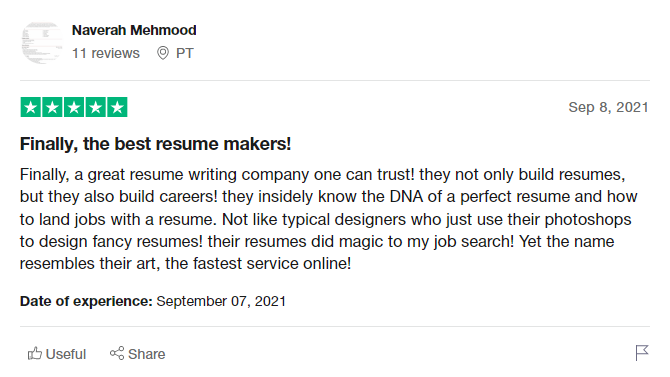This screenshot has width=670, height=377.
Task: Click the Share network icon
Action: (x=117, y=353)
